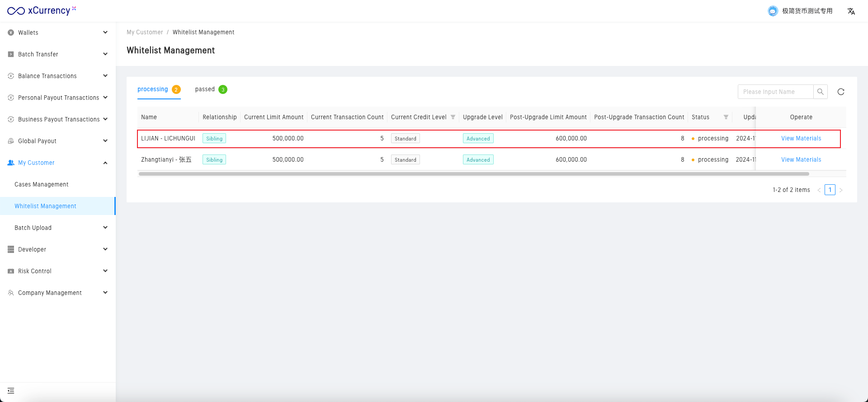868x402 pixels.
Task: Click the Developer sidebar icon
Action: (x=11, y=249)
